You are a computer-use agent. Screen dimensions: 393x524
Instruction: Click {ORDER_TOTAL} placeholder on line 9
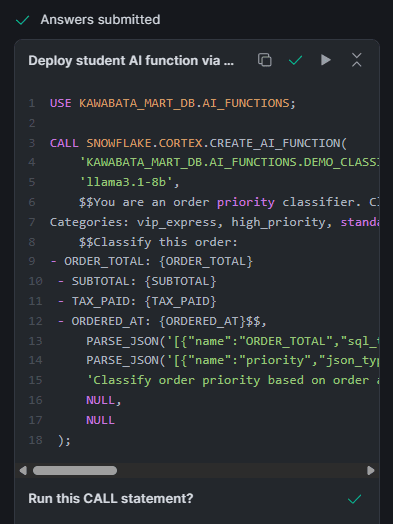click(206, 261)
